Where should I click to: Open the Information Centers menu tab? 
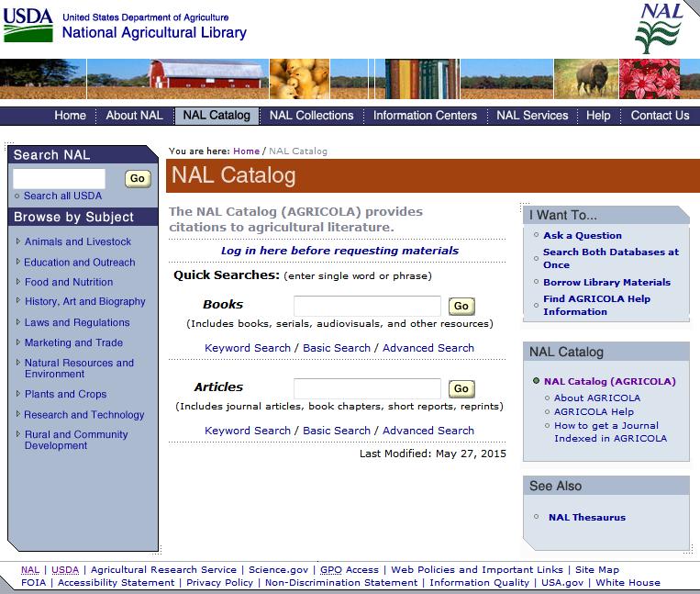[425, 116]
